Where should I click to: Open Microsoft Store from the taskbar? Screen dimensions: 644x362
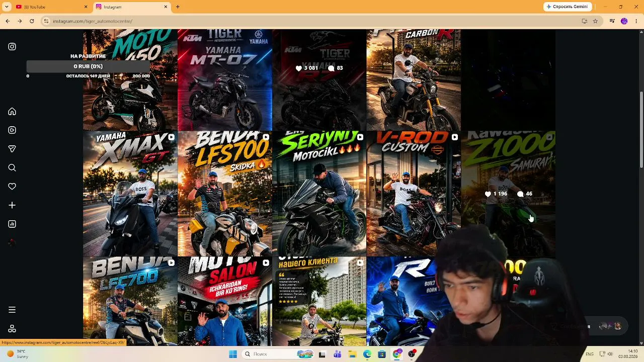(x=382, y=354)
